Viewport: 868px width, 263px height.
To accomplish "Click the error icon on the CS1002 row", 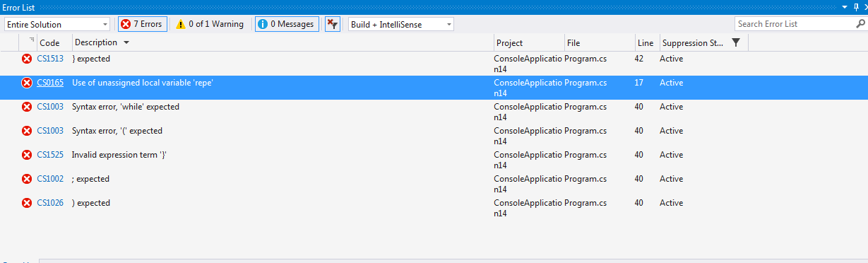I will [27, 179].
